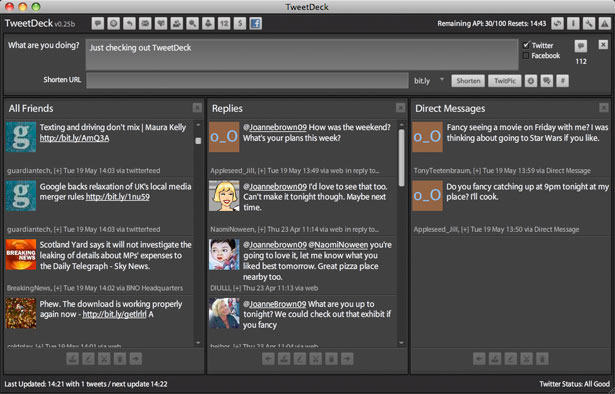Click the All Friends scrollbar down arrow

tap(198, 342)
